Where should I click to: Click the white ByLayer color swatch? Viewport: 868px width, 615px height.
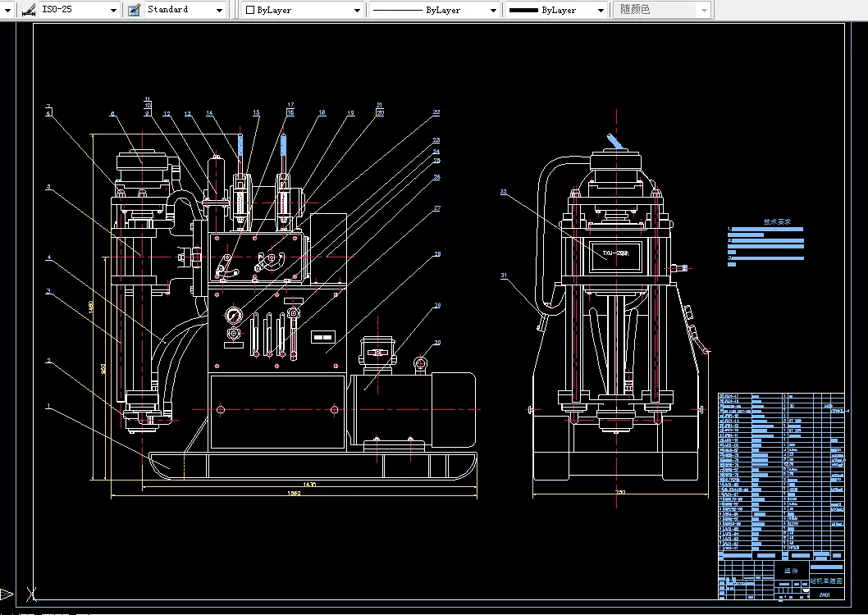click(250, 10)
